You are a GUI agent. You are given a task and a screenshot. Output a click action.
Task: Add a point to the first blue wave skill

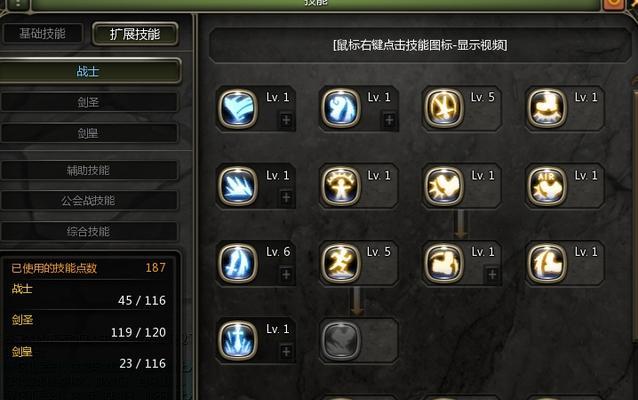point(286,120)
